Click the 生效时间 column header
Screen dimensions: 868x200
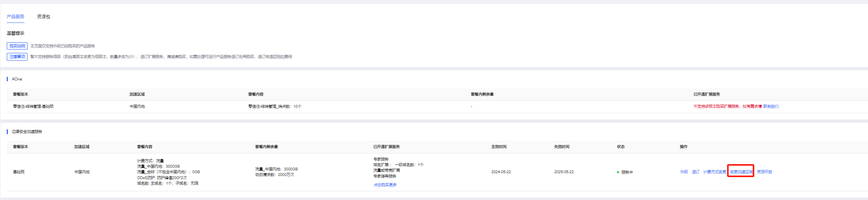pyautogui.click(x=499, y=147)
